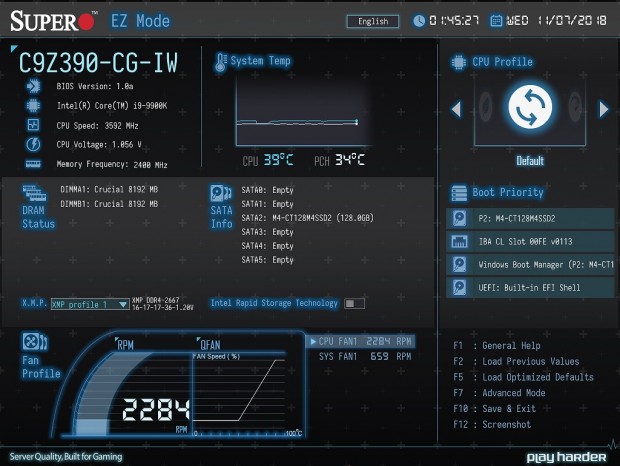Click the calendar date icon
This screenshot has width=620, height=466.
pos(496,21)
